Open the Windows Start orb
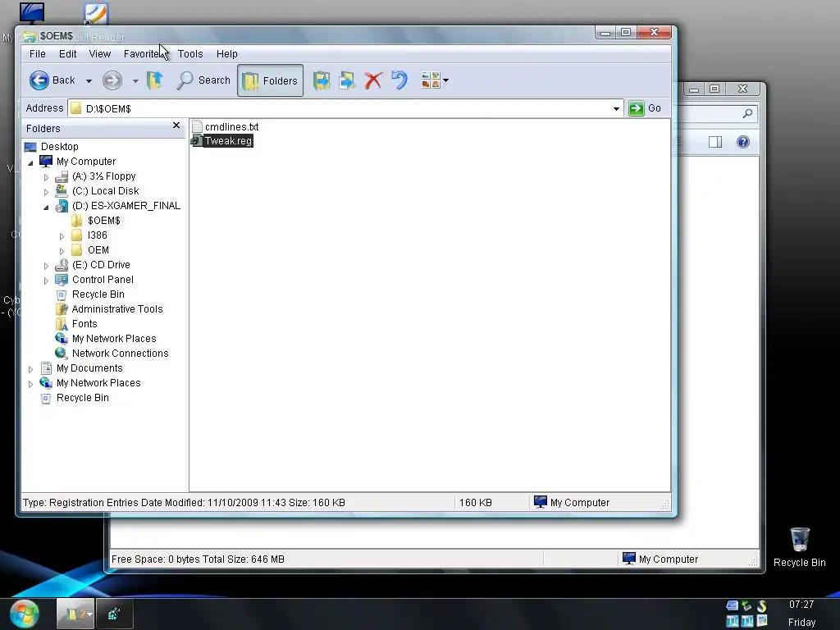840x630 pixels. pos(24,614)
